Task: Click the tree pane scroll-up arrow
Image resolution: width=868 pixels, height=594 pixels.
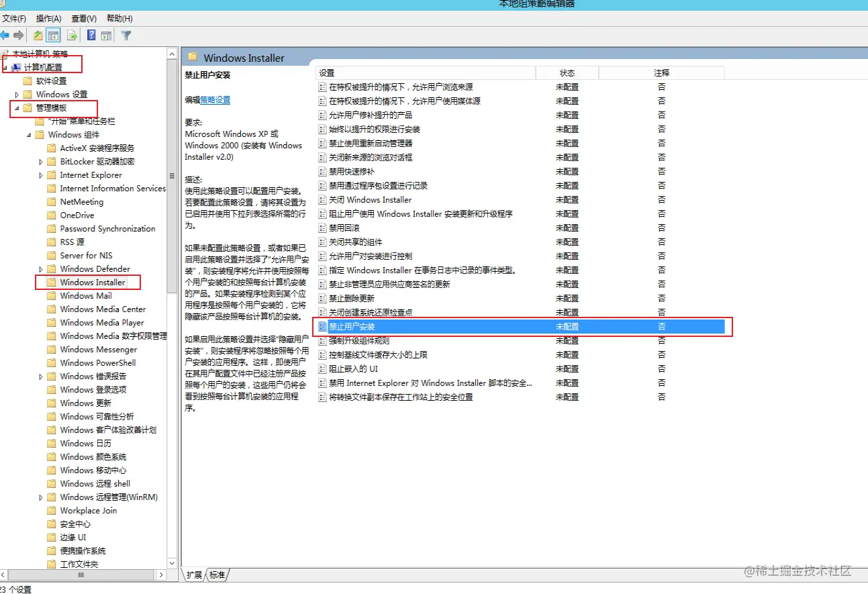Action: (x=172, y=53)
